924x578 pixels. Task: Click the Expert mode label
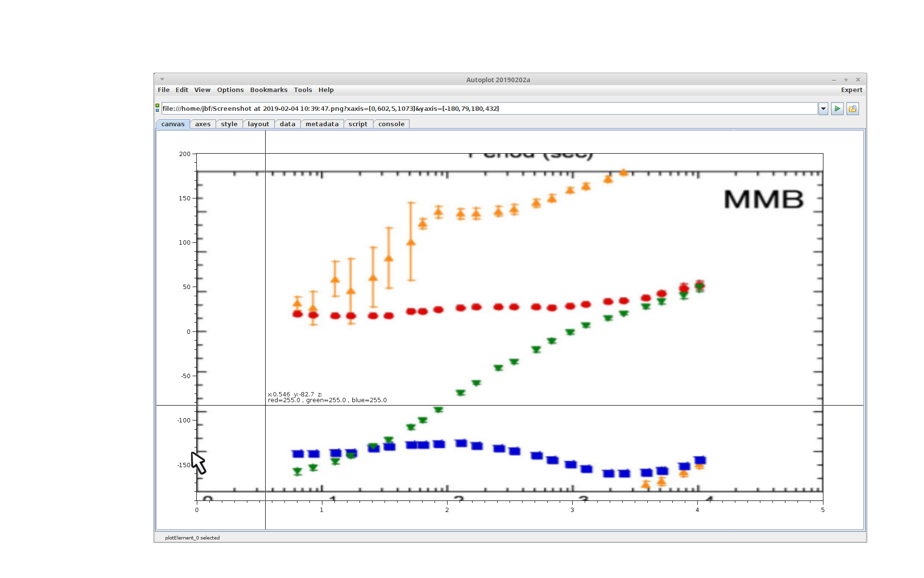coord(851,90)
